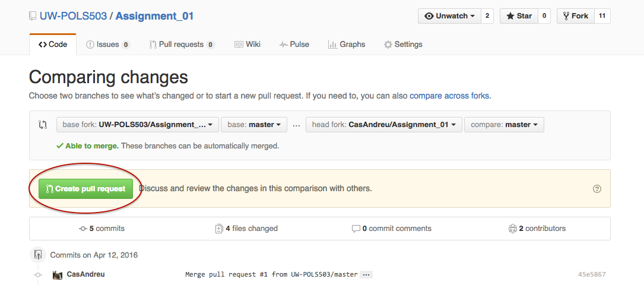Viewport: 644px width, 285px height.
Task: Open the base fork dropdown
Action: [137, 125]
